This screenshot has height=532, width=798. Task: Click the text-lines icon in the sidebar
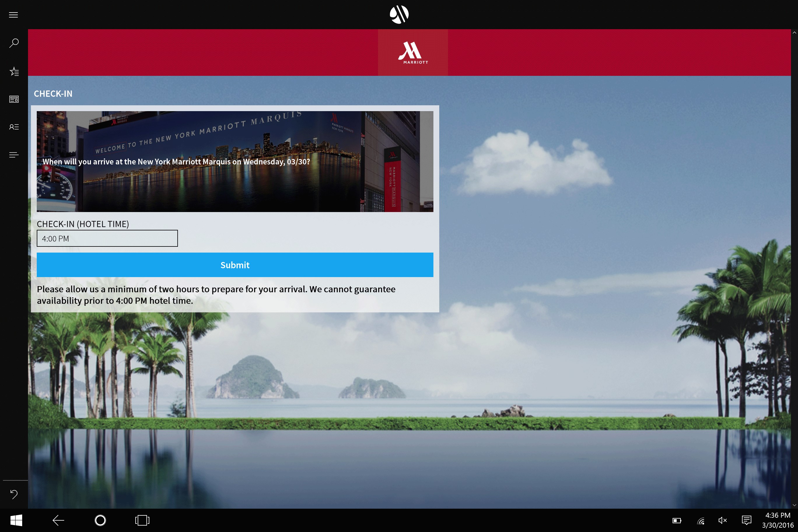point(14,155)
